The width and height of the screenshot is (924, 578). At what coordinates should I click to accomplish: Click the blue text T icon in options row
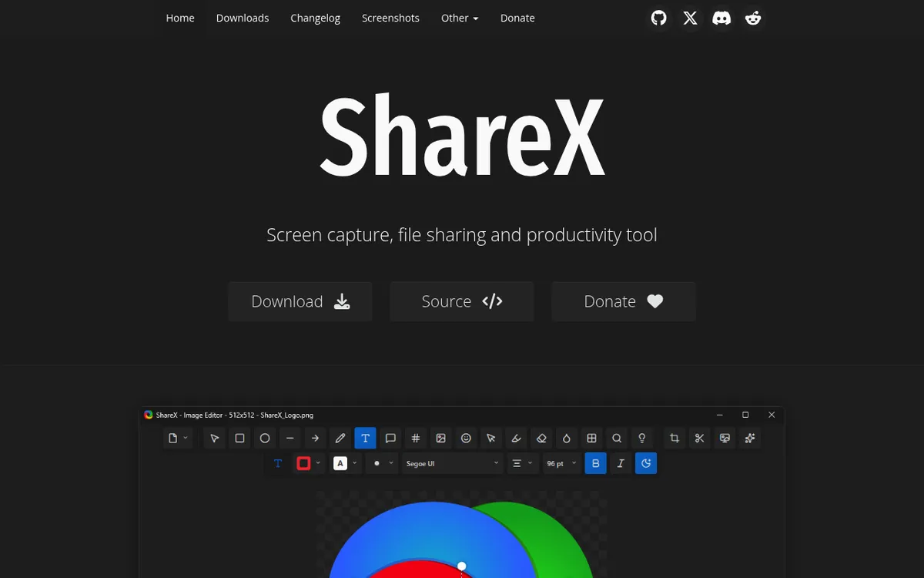tap(278, 463)
